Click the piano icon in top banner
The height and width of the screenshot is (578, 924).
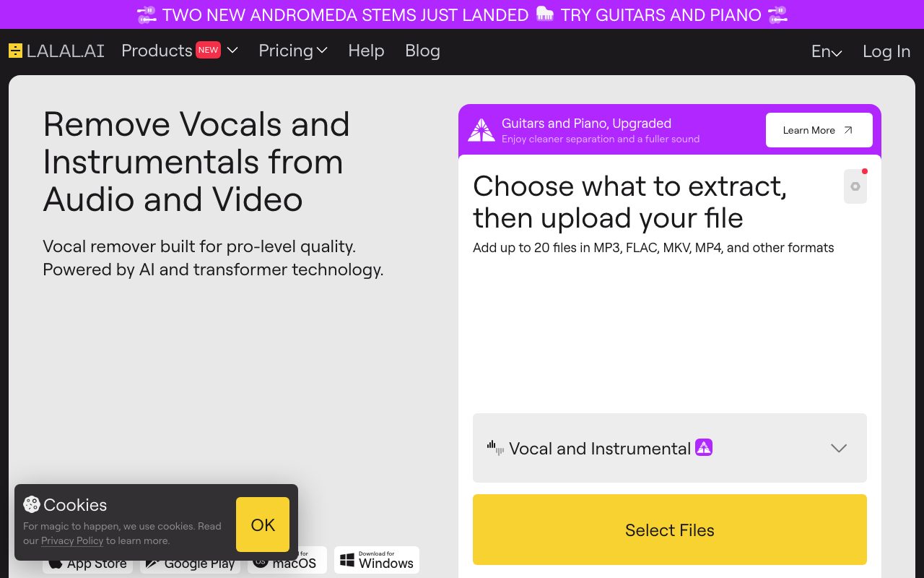coord(545,14)
